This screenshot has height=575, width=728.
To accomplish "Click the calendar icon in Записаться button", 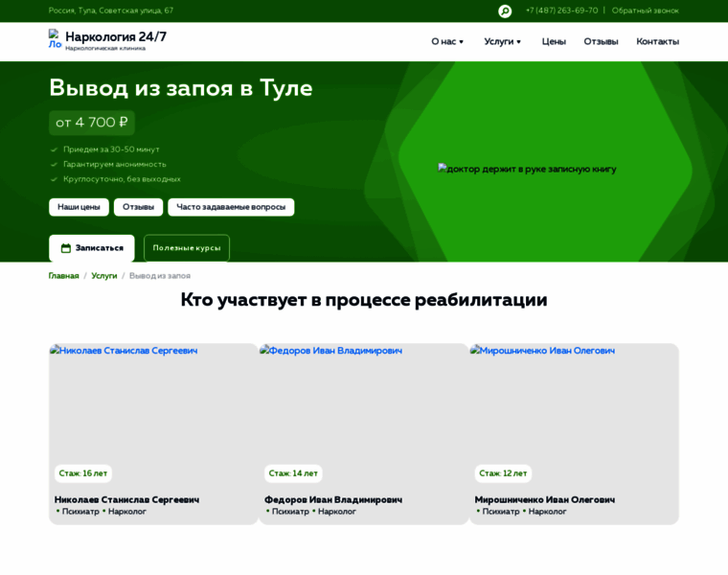I will coord(66,248).
